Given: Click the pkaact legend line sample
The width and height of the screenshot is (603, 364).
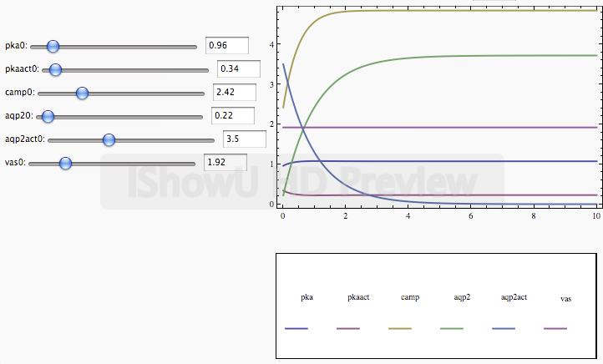Looking at the screenshot, I should (348, 329).
